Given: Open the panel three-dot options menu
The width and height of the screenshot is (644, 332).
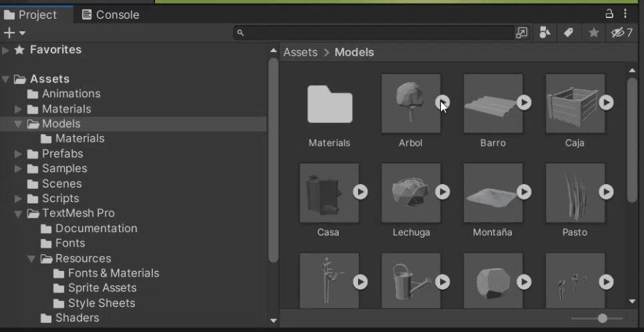Looking at the screenshot, I should click(626, 14).
